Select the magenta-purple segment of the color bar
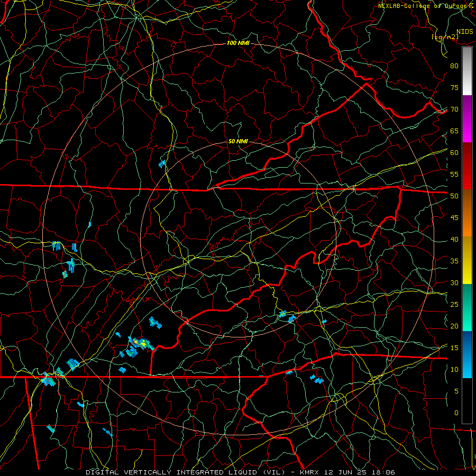Screen dimensions: 476x476 (467, 119)
